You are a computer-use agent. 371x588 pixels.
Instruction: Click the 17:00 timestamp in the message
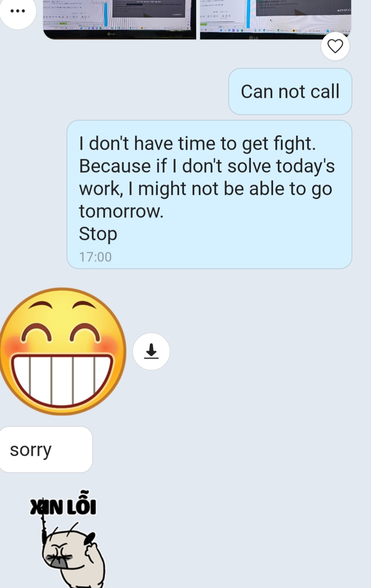(x=95, y=257)
